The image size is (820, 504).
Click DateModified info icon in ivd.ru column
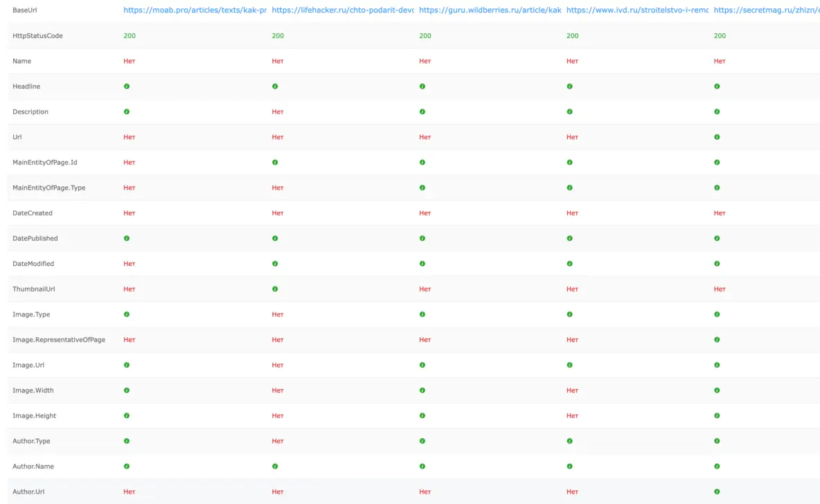point(569,264)
